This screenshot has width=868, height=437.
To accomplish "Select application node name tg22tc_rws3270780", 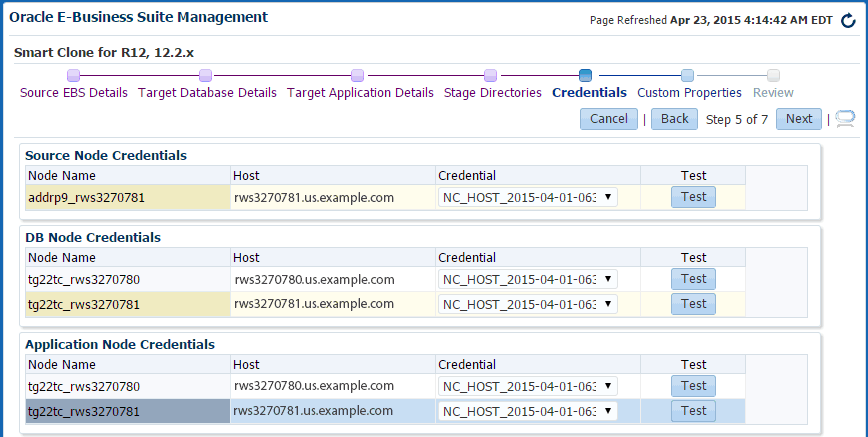I will [x=84, y=387].
